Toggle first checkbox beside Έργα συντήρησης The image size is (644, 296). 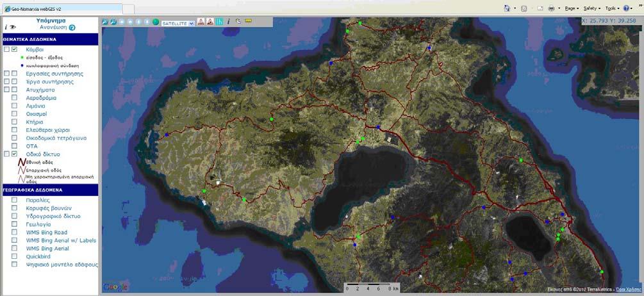(6, 82)
